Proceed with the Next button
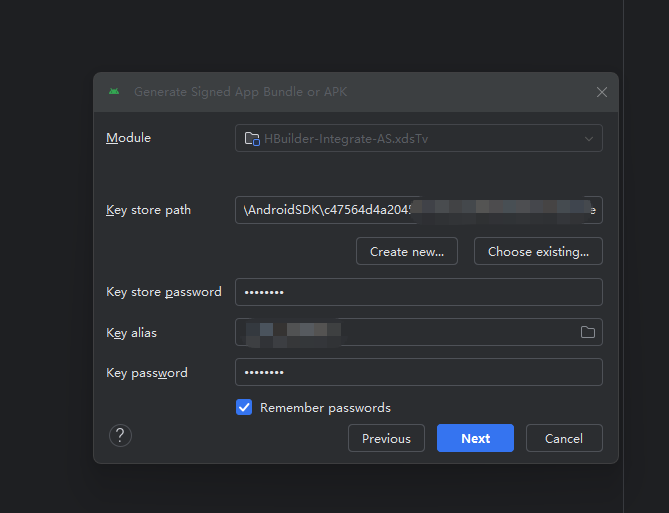This screenshot has width=669, height=513. pos(475,438)
